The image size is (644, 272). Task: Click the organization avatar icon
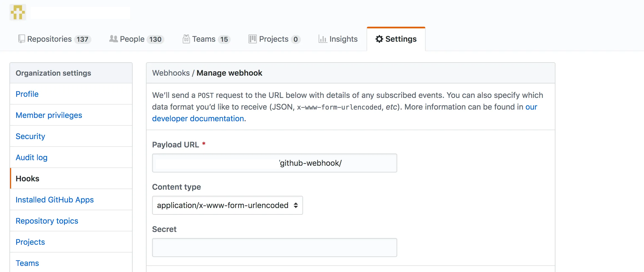click(x=18, y=13)
